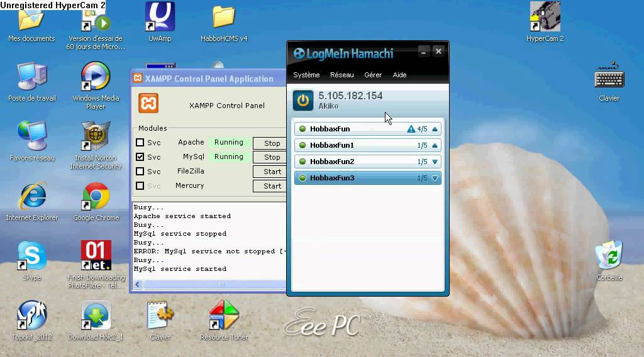Click the XAMPP logo in control panel

148,103
